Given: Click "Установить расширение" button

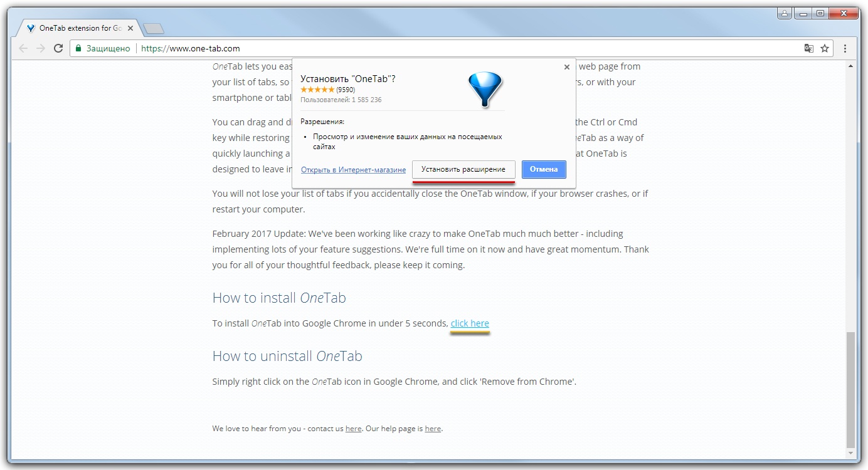Looking at the screenshot, I should [463, 170].
